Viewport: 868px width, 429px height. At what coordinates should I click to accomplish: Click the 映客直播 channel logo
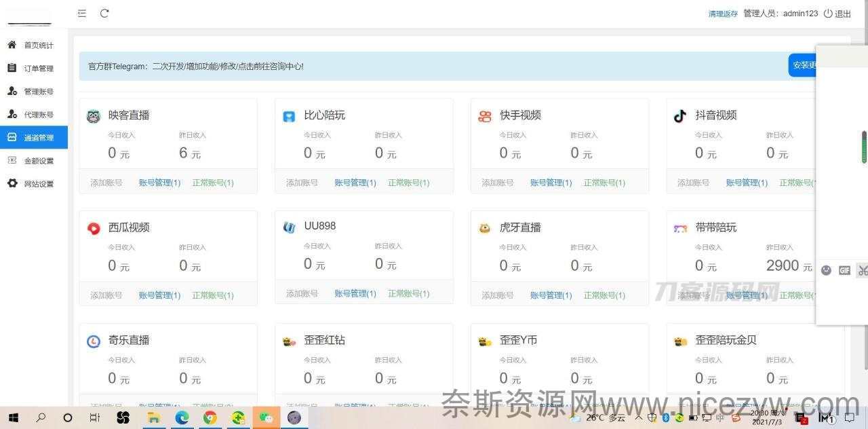tap(94, 116)
